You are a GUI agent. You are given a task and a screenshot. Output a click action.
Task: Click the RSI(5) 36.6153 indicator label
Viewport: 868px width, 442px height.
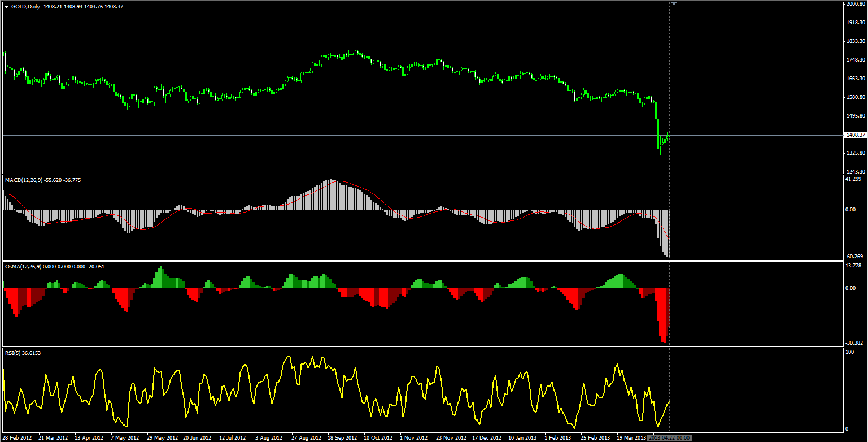click(23, 353)
